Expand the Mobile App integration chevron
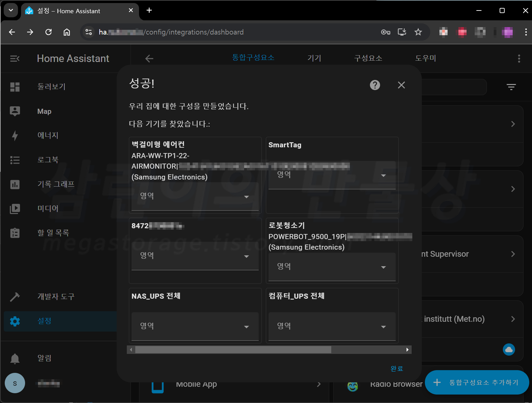This screenshot has height=403, width=532. pos(319,384)
